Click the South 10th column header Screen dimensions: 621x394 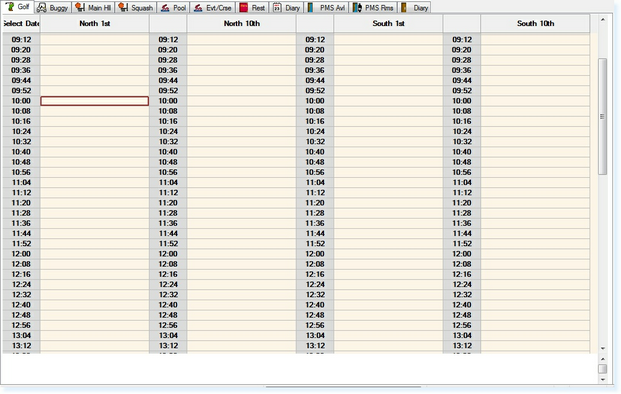click(x=535, y=24)
